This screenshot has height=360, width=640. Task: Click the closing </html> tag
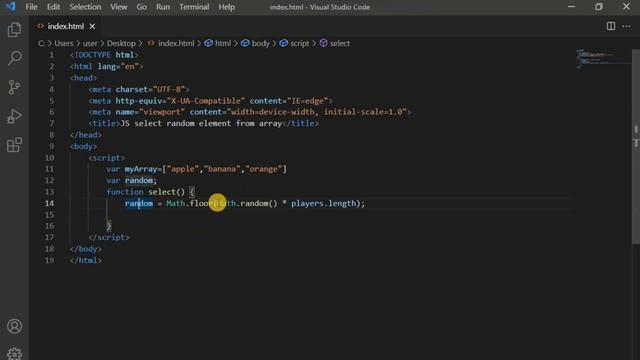[86, 260]
